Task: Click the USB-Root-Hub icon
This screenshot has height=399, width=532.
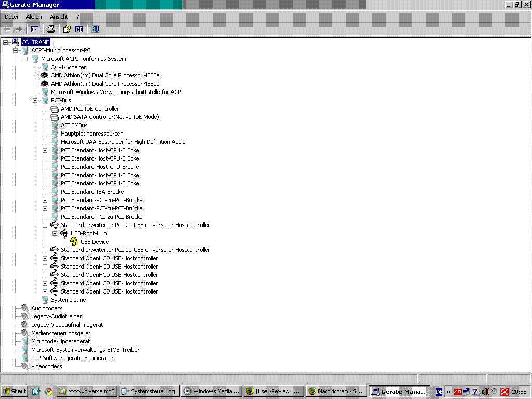Action: pyautogui.click(x=64, y=233)
